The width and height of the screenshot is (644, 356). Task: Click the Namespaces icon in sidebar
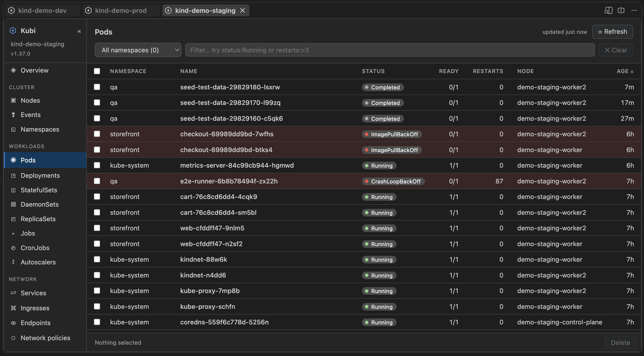pos(13,129)
